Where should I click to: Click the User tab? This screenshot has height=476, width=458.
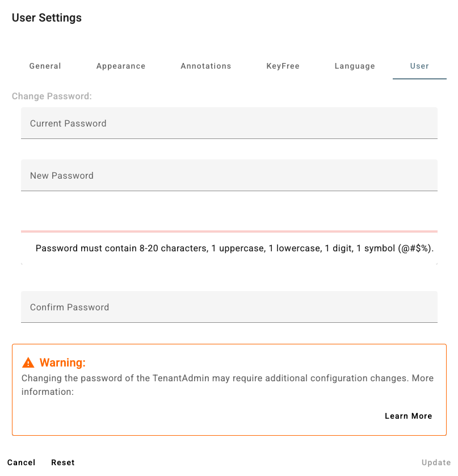click(x=419, y=66)
